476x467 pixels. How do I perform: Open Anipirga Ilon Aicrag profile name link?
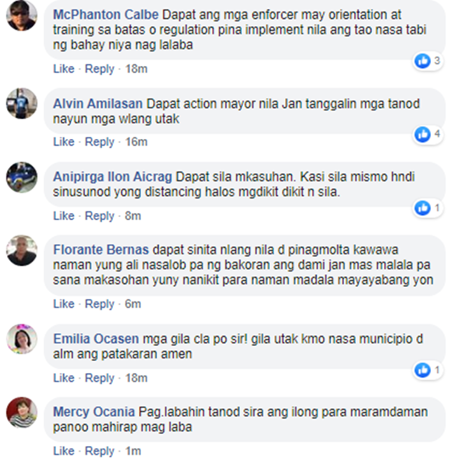112,176
